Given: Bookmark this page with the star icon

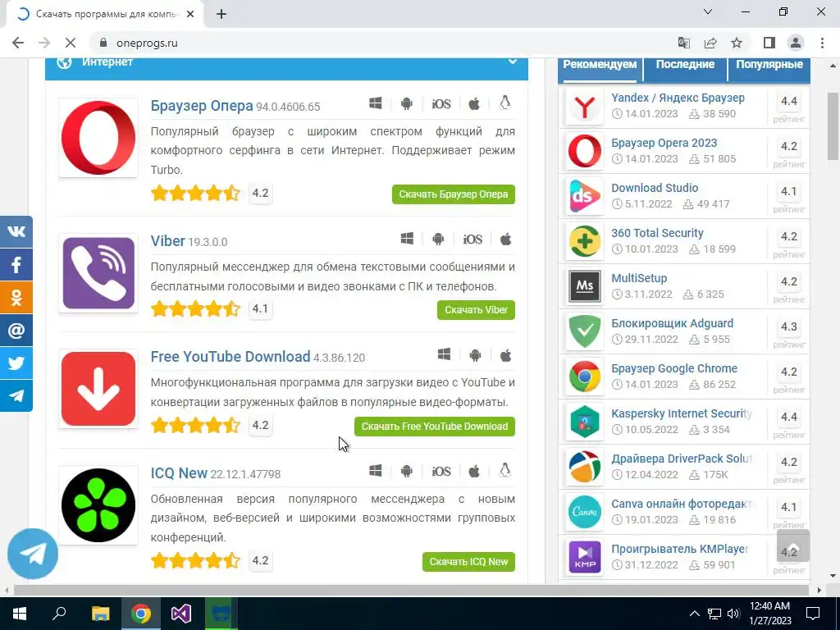Looking at the screenshot, I should coord(737,43).
